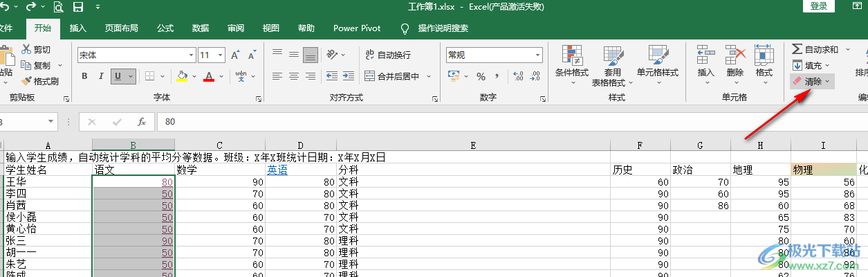Click the Cut (剪切) scissors button
The height and width of the screenshot is (277, 868).
click(35, 50)
